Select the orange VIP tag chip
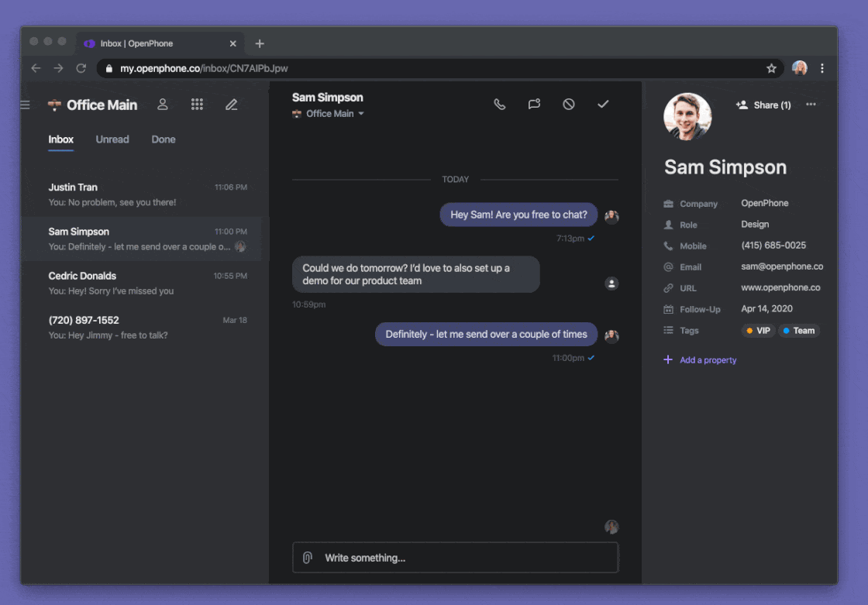 point(758,330)
